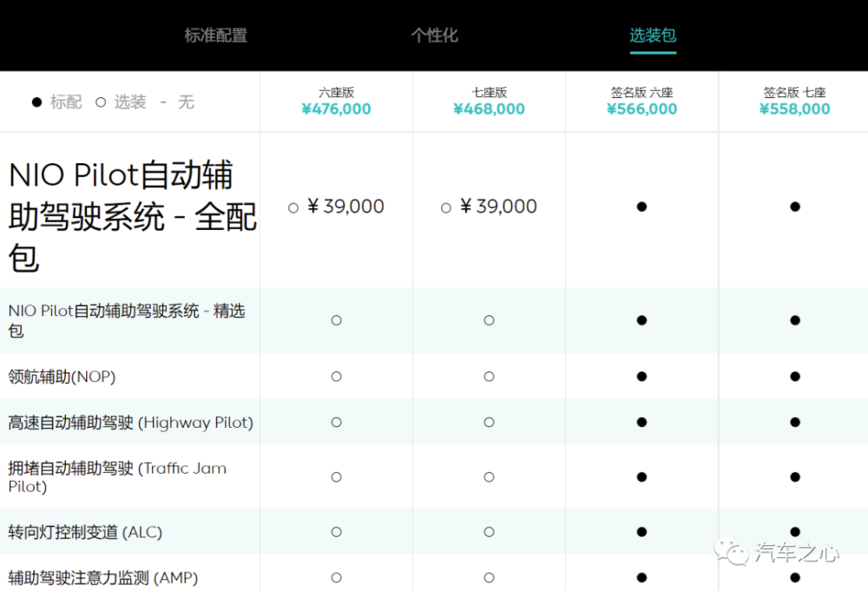
Task: Open the 个性化 tab
Action: click(435, 36)
